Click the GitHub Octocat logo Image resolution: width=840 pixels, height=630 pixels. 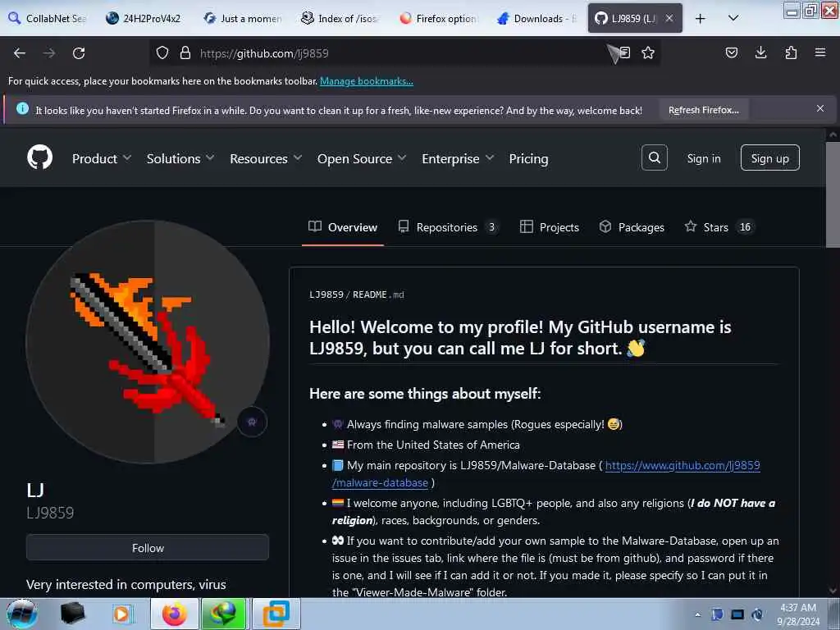(x=39, y=157)
